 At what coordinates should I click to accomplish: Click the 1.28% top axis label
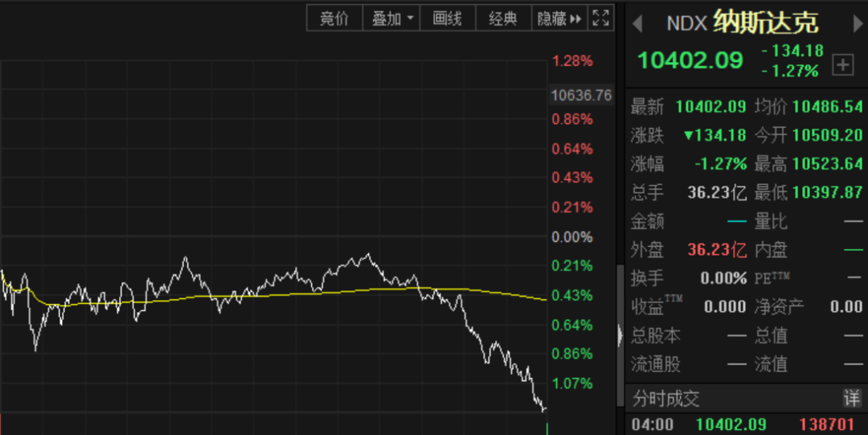coord(572,61)
